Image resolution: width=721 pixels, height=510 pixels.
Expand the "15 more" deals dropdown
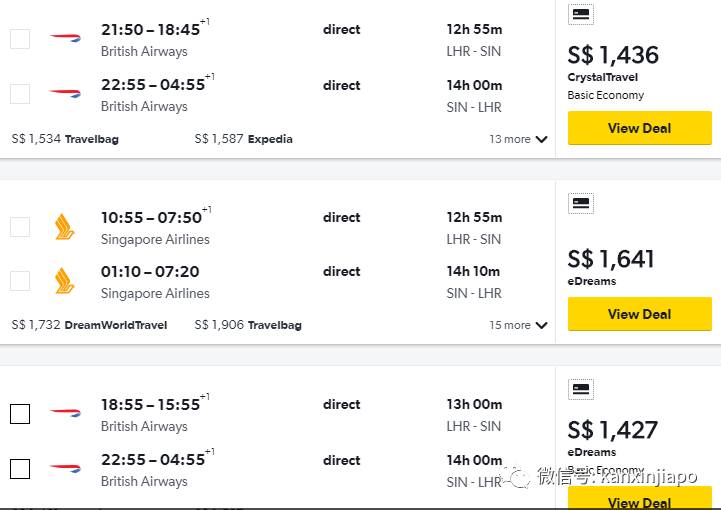(x=518, y=325)
